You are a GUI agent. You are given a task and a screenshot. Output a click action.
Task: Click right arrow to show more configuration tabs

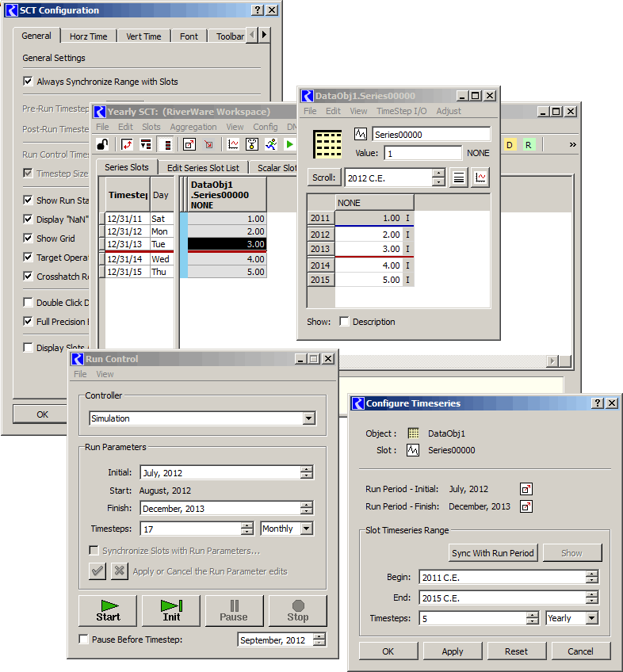264,35
